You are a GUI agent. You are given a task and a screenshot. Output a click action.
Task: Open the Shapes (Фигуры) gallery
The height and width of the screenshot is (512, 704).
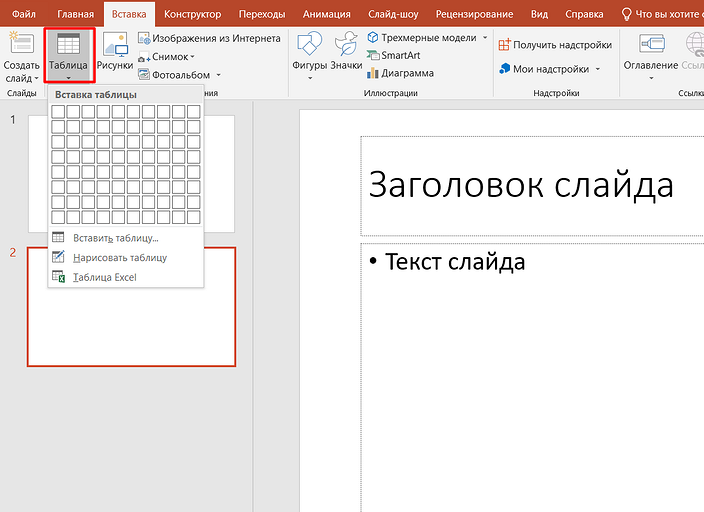[311, 52]
